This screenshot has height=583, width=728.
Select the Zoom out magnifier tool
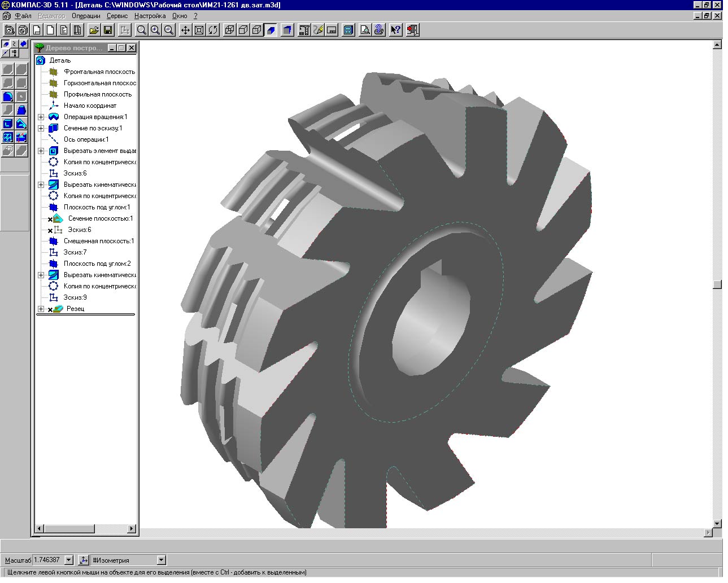[x=168, y=30]
